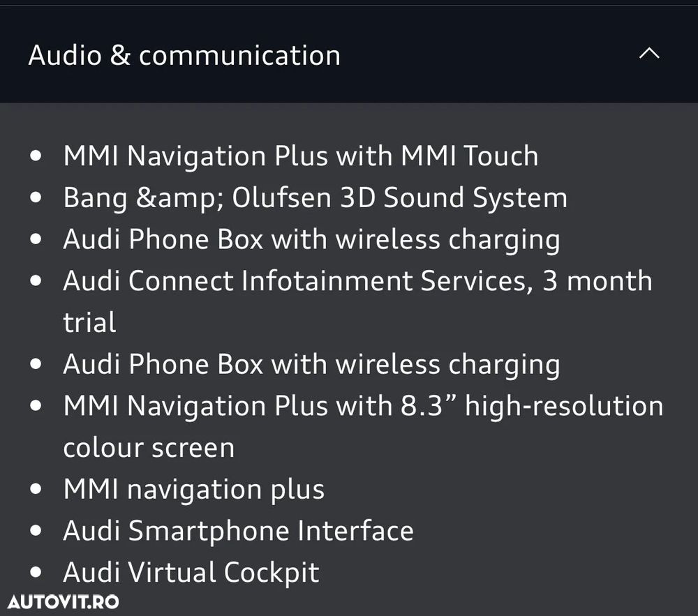Select the lowercase MMI navigation plus text
Screen dimensions: 698x616
click(194, 489)
